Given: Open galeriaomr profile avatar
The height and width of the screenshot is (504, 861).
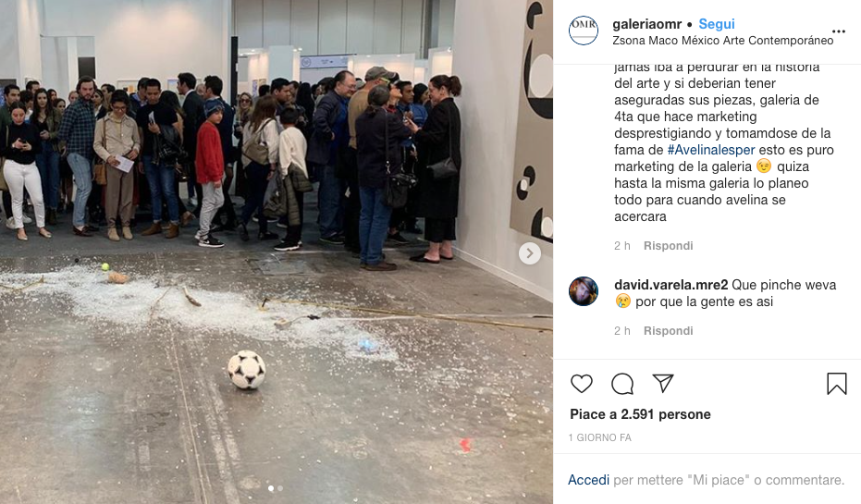Looking at the screenshot, I should tap(584, 31).
